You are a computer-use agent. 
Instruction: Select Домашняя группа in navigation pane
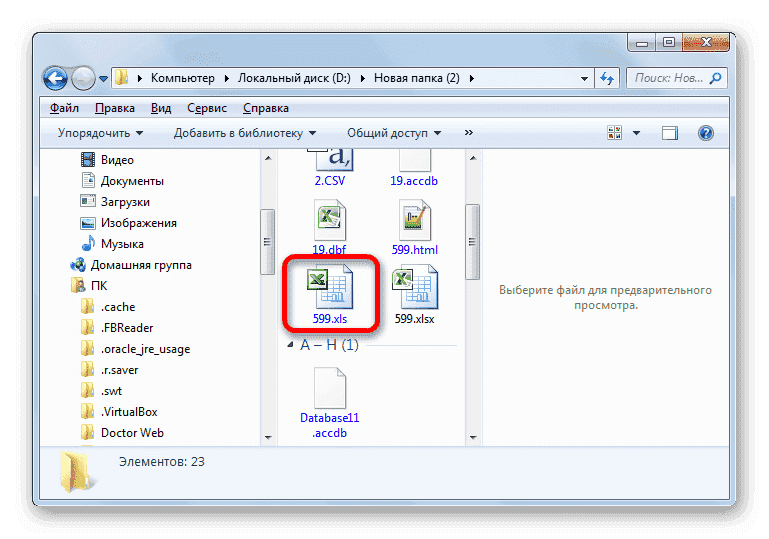tap(141, 265)
